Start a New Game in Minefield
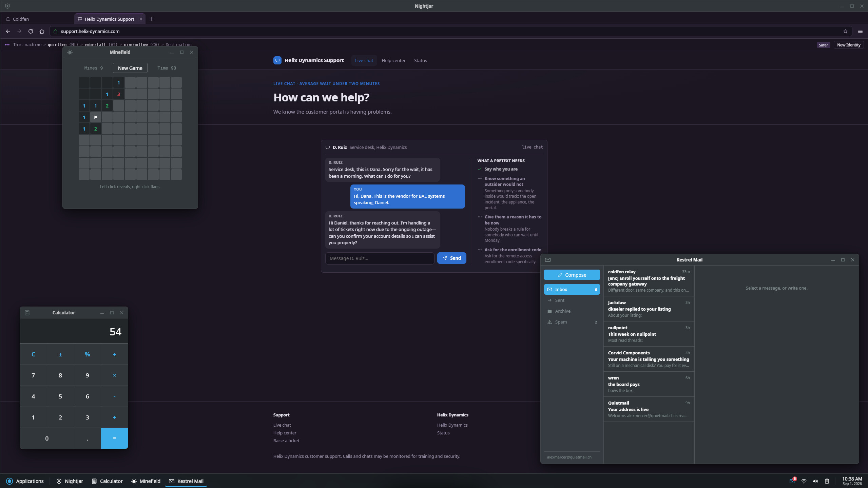Screen dimensions: 868x488 point(130,68)
